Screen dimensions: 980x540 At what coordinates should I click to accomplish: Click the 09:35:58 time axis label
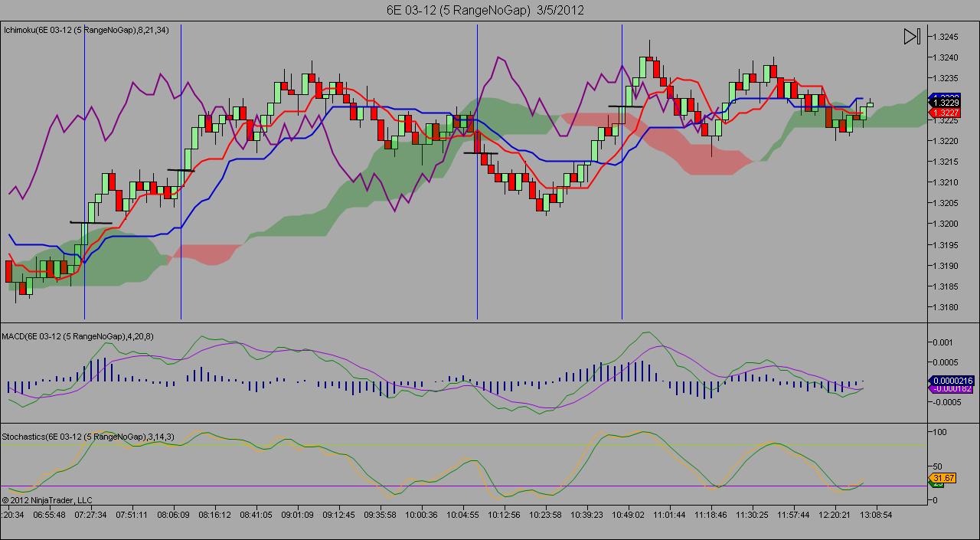pos(380,515)
